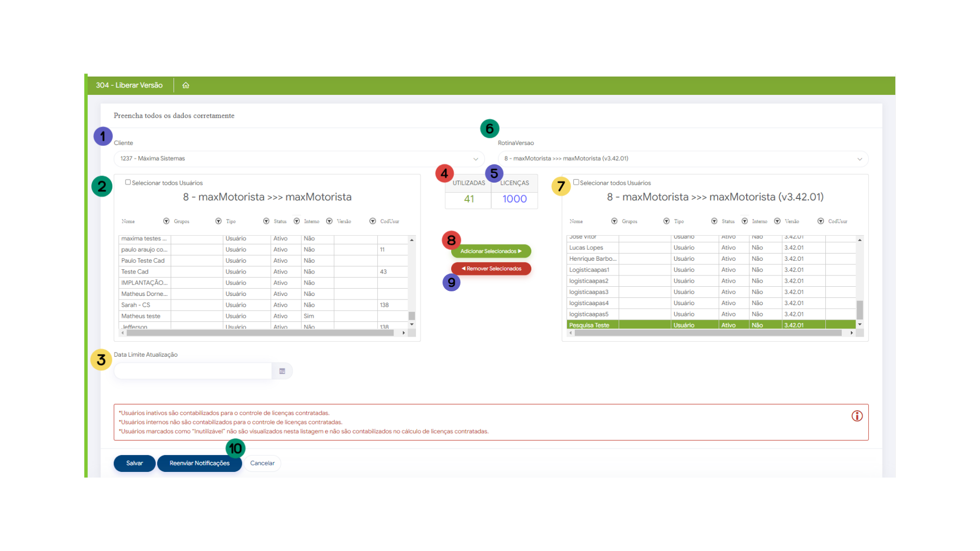980x551 pixels.
Task: Click Adicionar Selecionados button
Action: click(491, 251)
